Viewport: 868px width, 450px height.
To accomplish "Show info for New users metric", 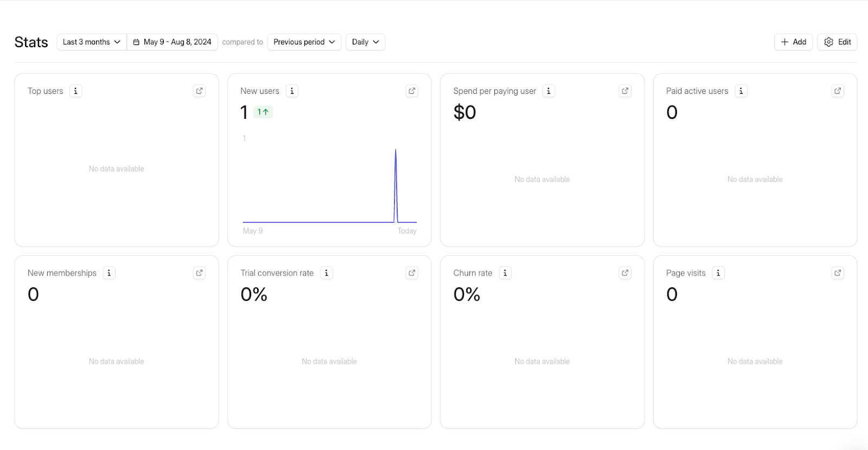I will [x=292, y=91].
